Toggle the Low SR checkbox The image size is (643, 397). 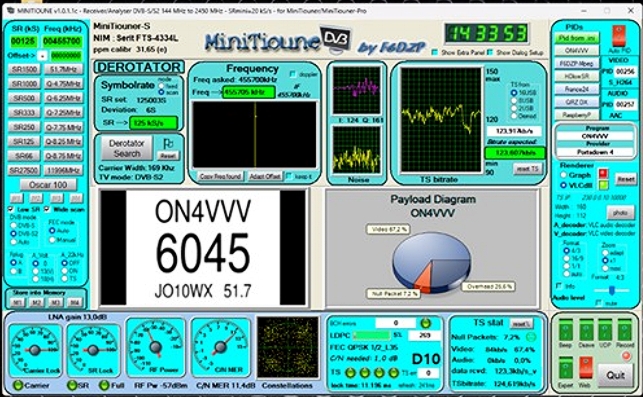pos(11,209)
